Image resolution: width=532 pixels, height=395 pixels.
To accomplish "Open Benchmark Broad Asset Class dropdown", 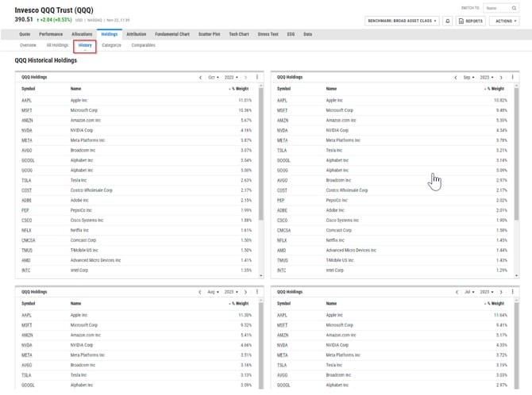I will coord(402,21).
